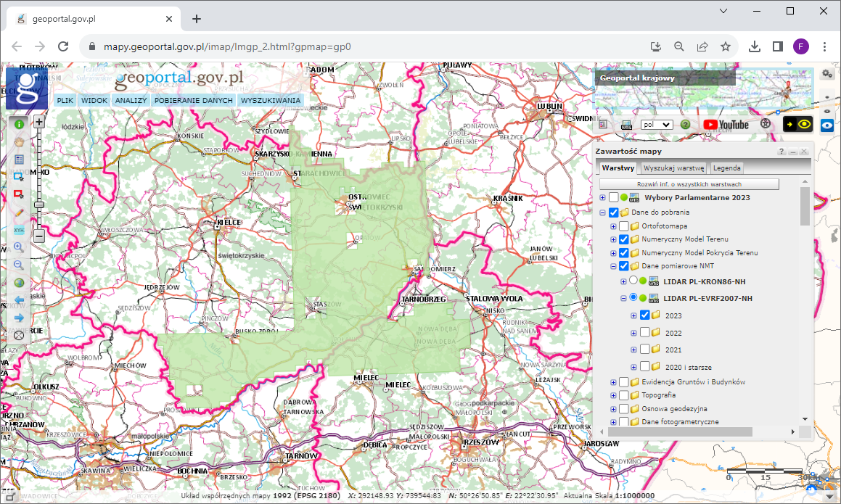Go to previous map view with left arrow
The width and height of the screenshot is (841, 504).
(x=19, y=299)
